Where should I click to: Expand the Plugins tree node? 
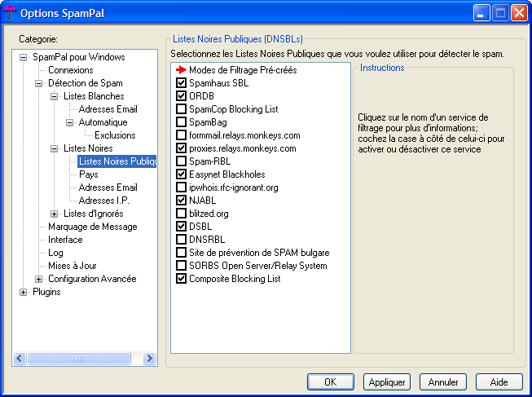pyautogui.click(x=23, y=292)
